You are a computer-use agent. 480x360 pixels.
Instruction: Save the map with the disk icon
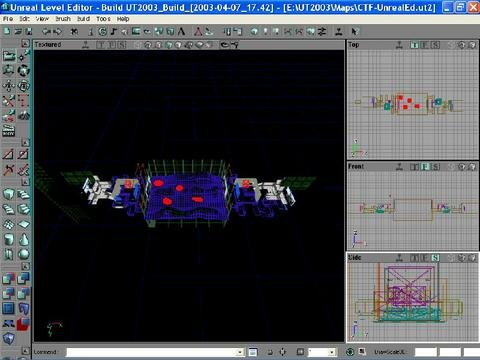tap(29, 32)
